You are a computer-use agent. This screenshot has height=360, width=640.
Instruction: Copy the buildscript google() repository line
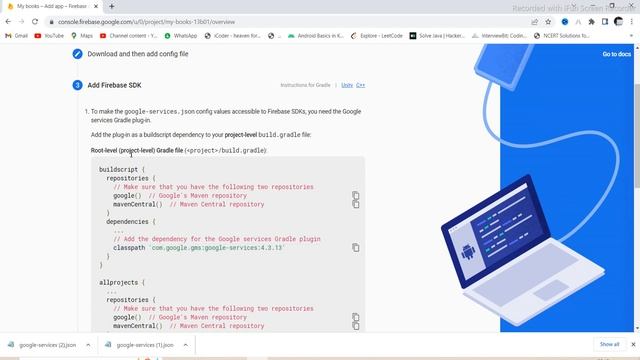pos(356,196)
